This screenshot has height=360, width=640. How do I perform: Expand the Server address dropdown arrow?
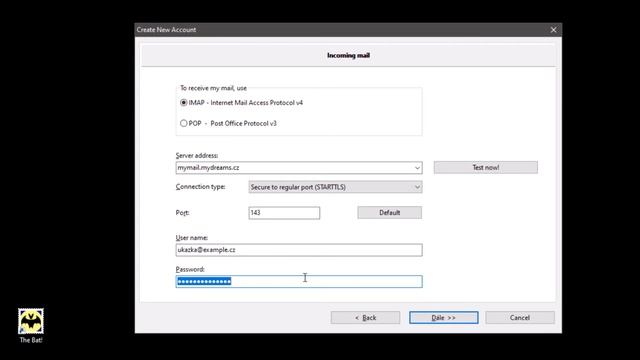click(417, 168)
